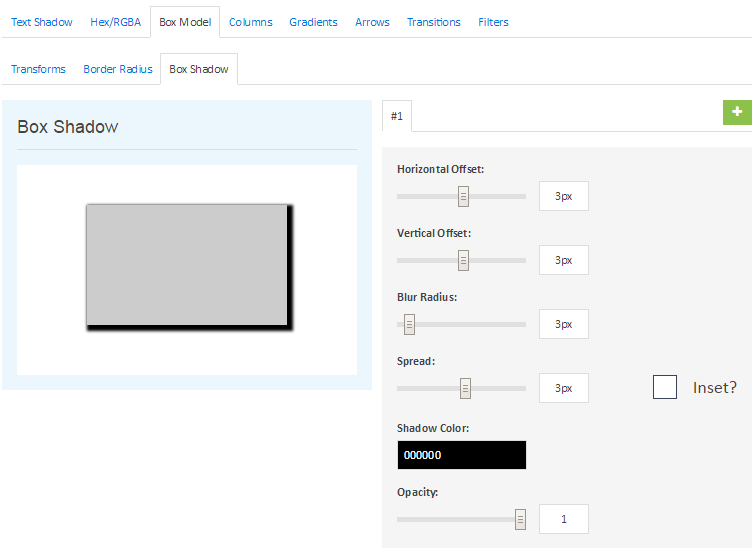Screen dimensions: 754x548
Task: Select the Box Model tab
Action: tap(185, 22)
